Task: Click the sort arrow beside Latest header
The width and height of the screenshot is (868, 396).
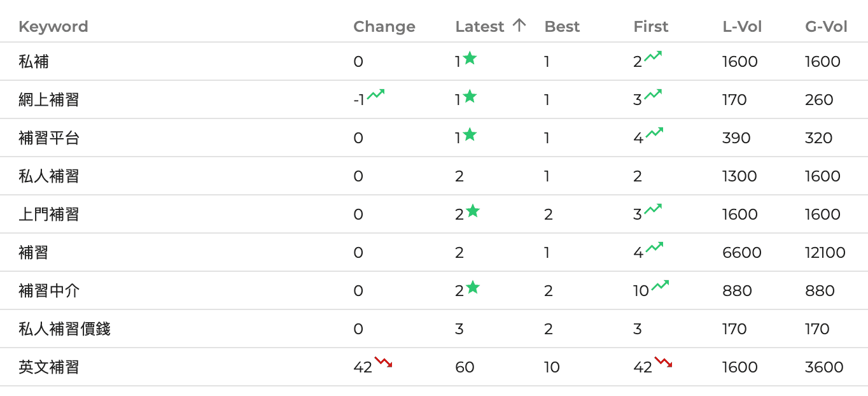Action: pyautogui.click(x=519, y=25)
